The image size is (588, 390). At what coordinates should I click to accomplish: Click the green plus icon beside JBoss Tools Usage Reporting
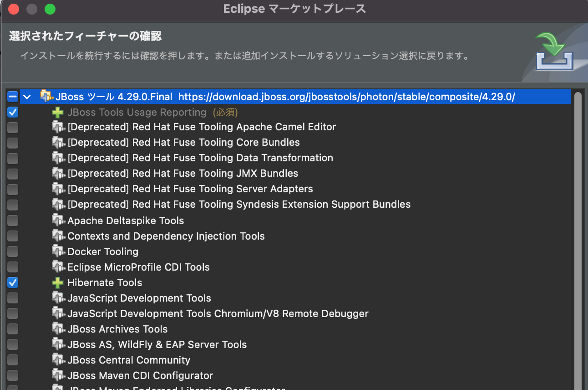pyautogui.click(x=58, y=112)
